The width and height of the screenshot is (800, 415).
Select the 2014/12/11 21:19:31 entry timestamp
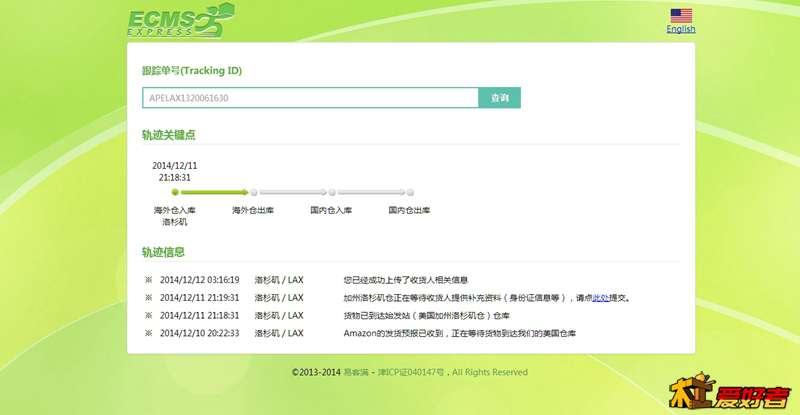pyautogui.click(x=199, y=298)
